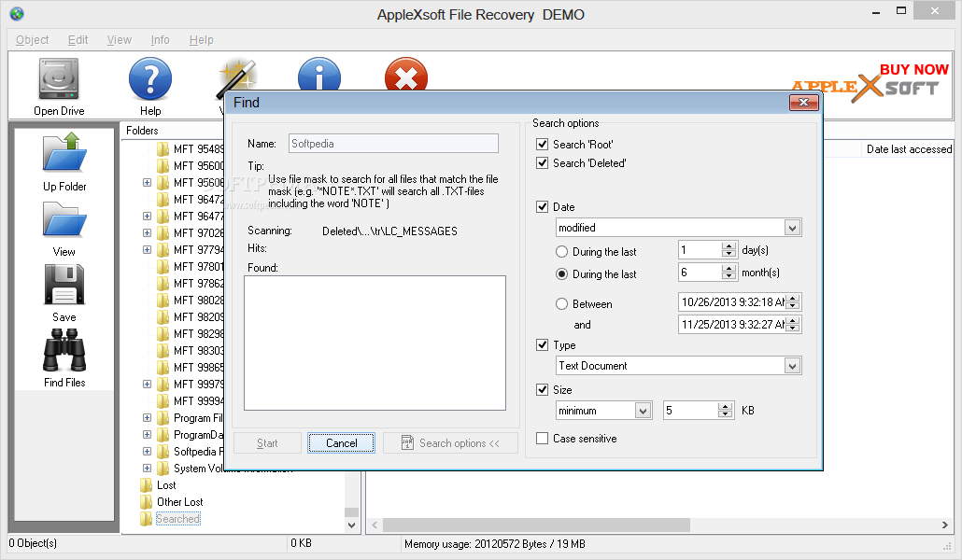Click the Save floppy disk icon
Screen dimensions: 962x560
(x=64, y=284)
